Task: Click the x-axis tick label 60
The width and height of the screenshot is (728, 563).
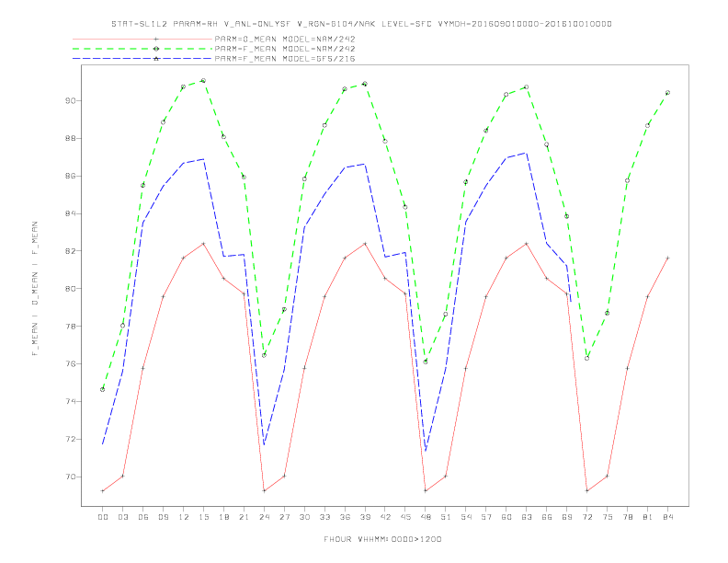Action: (506, 517)
